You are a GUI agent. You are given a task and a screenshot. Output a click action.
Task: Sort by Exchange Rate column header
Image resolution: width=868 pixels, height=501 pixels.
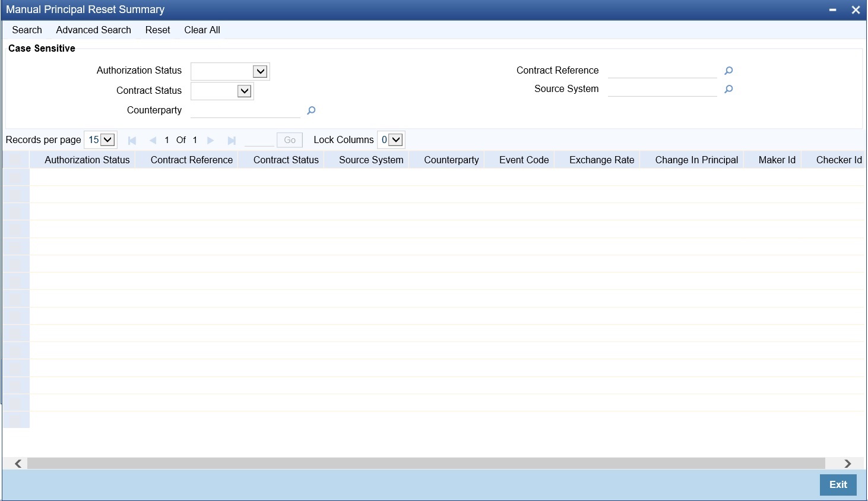coord(601,160)
